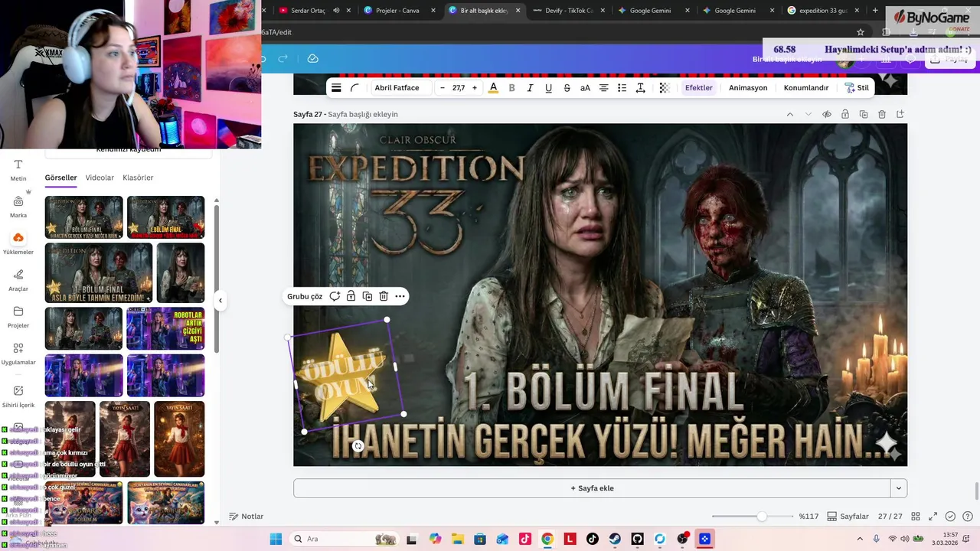Decrease font size with minus button
The image size is (980, 551).
pyautogui.click(x=443, y=88)
